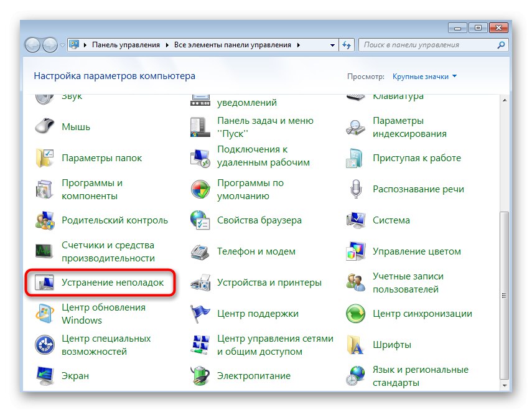Open the Панель задач и меню Пуск icon

click(200, 127)
